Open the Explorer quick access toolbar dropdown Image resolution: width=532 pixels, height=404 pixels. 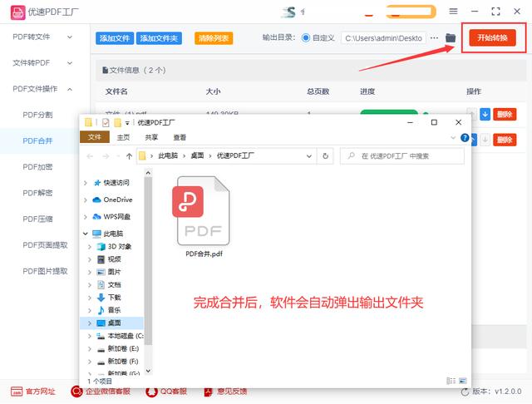click(127, 123)
